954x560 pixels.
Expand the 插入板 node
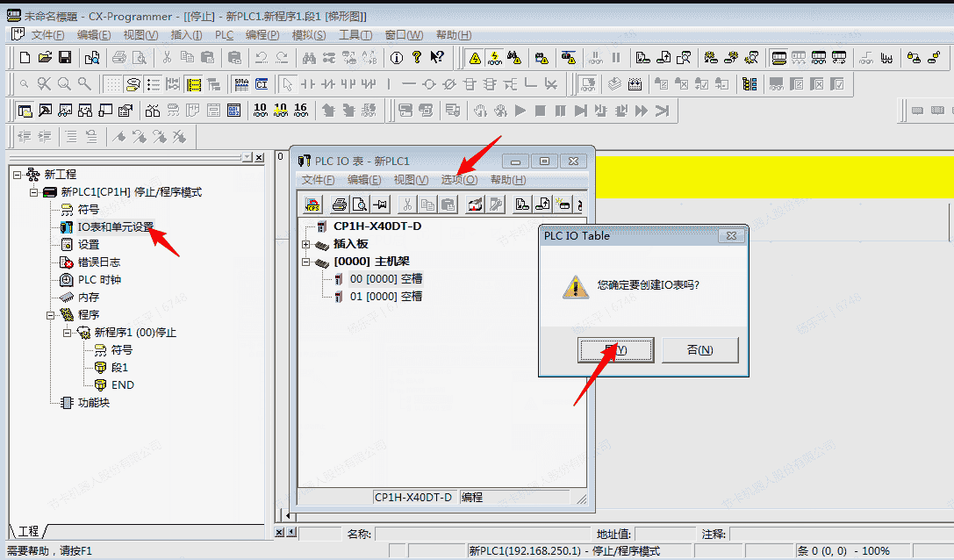click(306, 244)
